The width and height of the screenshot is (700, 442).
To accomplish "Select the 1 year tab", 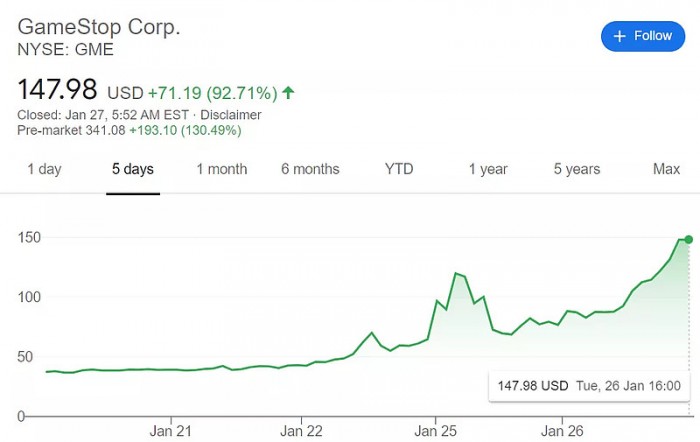I will (x=488, y=169).
